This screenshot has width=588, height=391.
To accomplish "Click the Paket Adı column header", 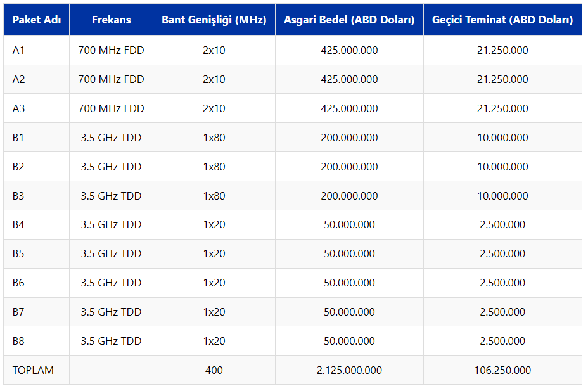I will 35,20.
